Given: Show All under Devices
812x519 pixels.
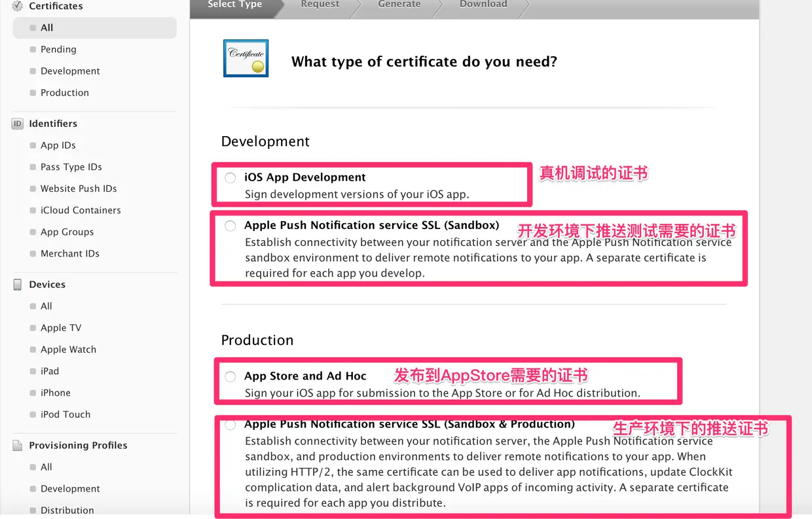Looking at the screenshot, I should 46,306.
